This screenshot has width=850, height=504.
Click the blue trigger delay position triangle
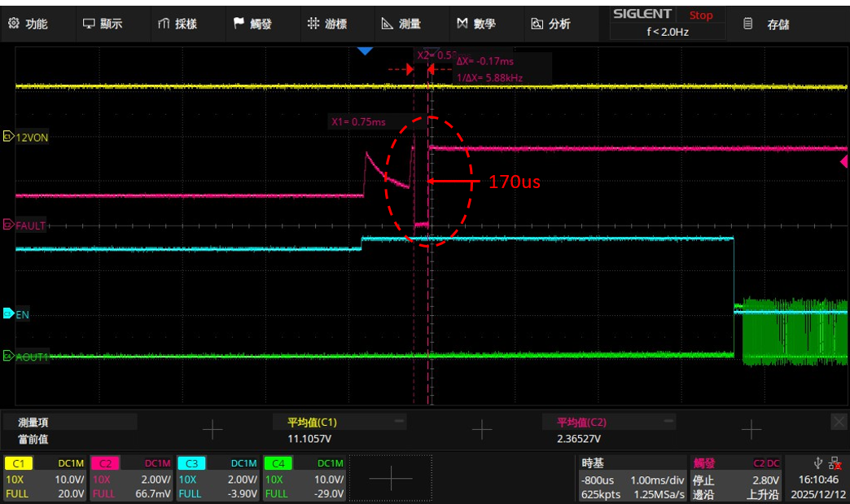[x=365, y=51]
